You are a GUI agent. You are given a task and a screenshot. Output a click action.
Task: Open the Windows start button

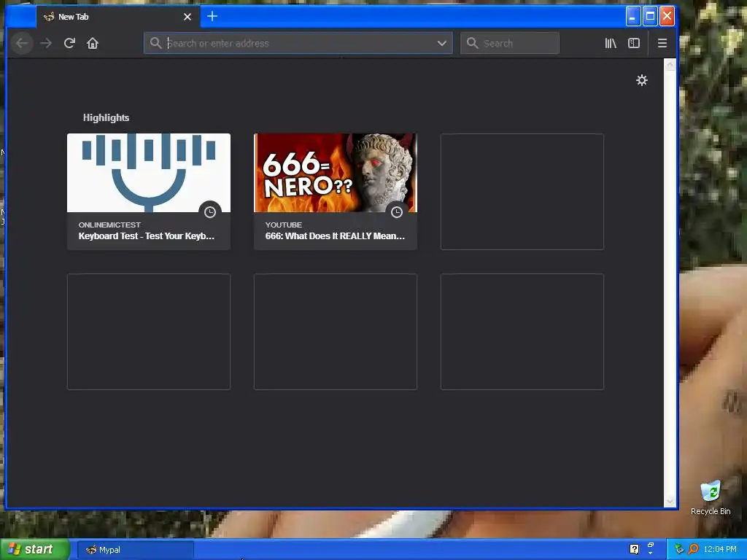click(34, 550)
